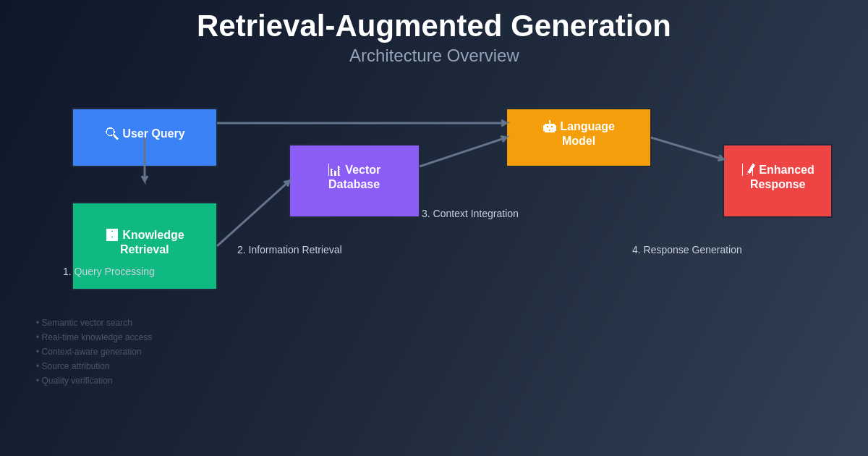Image resolution: width=868 pixels, height=456 pixels.
Task: Click the 'Architecture Overview' subtitle
Action: pos(434,56)
